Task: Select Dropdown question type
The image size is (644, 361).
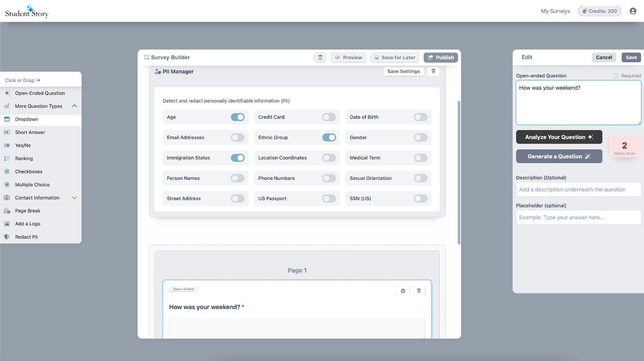Action: tap(27, 120)
